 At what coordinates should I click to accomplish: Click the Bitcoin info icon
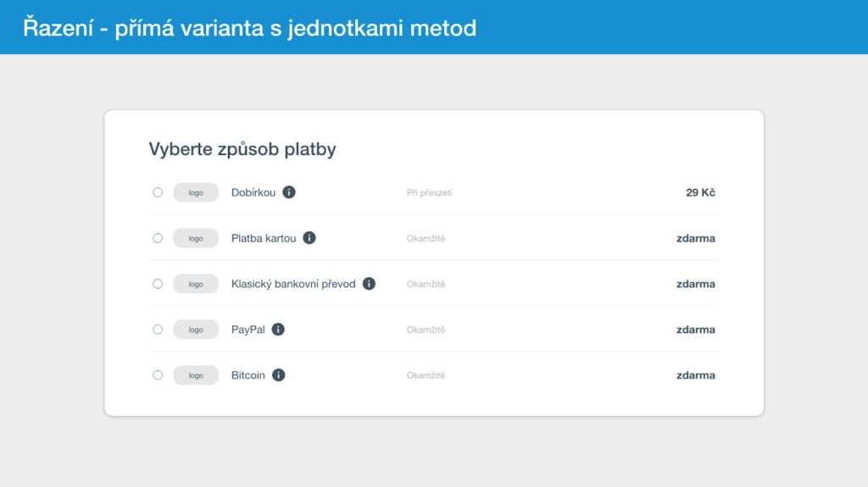[x=278, y=375]
